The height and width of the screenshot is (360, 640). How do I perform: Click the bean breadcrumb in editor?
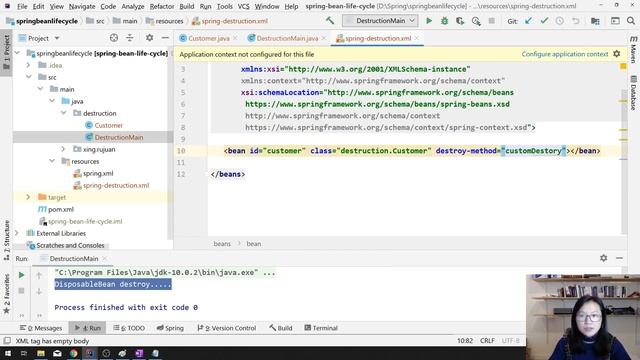click(x=253, y=244)
